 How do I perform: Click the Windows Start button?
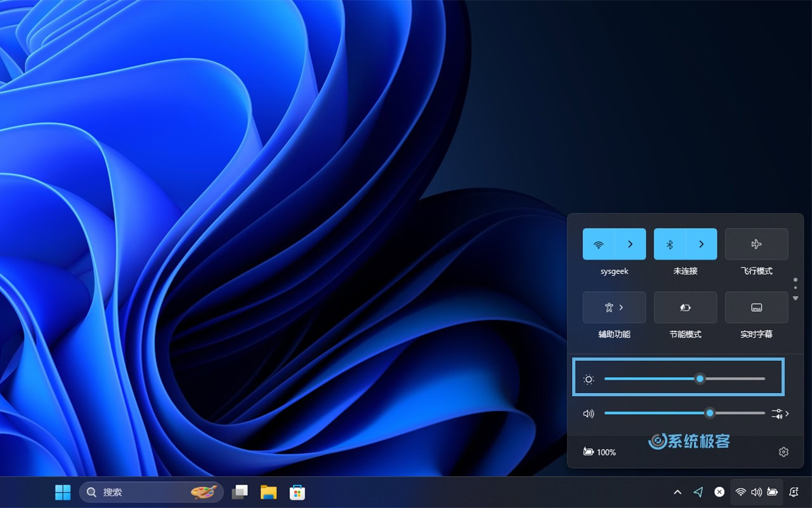click(x=63, y=492)
